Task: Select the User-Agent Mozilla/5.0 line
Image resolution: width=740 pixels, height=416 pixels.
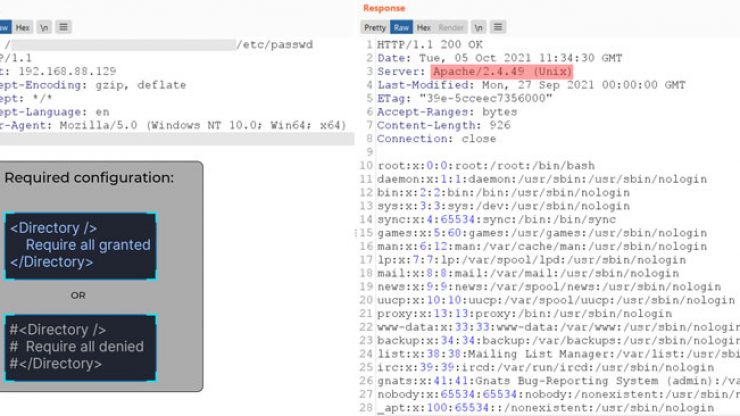Action: [173, 125]
